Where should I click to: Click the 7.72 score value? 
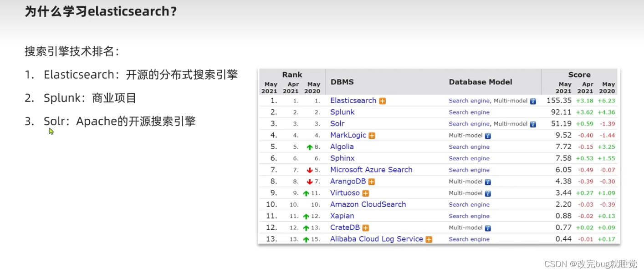[563, 147]
